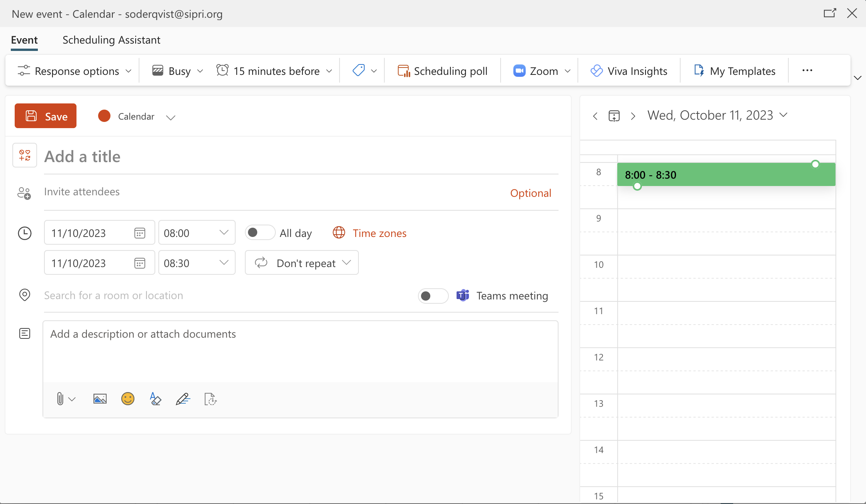This screenshot has height=504, width=866.
Task: Click the paperclip attach file icon
Action: (x=60, y=399)
